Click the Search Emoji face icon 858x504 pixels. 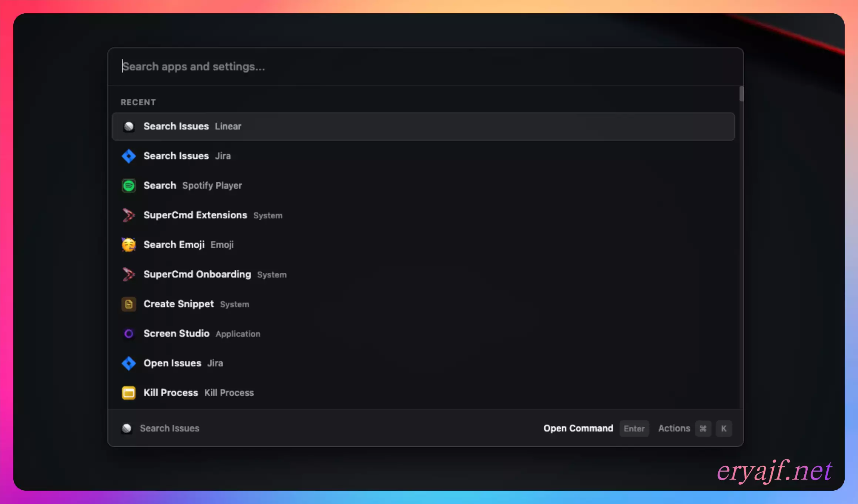pyautogui.click(x=129, y=245)
